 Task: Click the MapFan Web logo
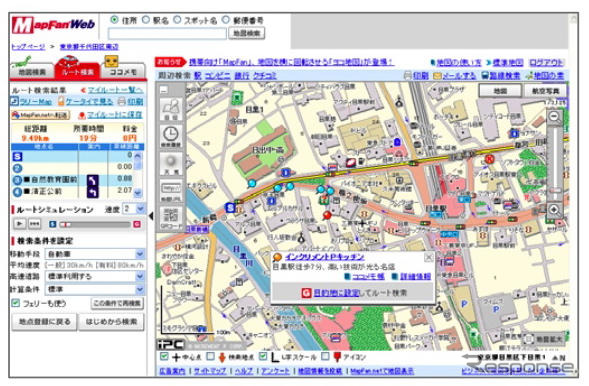pyautogui.click(x=53, y=25)
